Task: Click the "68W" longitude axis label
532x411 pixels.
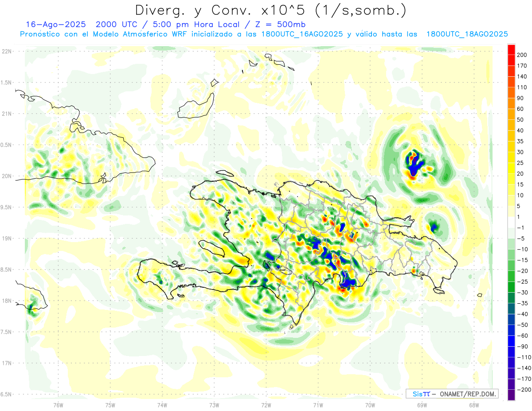Action: [473, 404]
